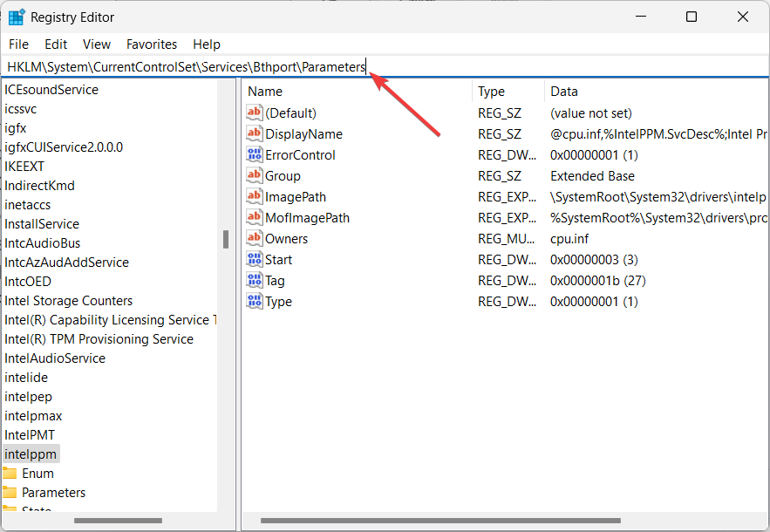Click the tree pane vertical scrollbar thumb
770x532 pixels.
point(226,239)
